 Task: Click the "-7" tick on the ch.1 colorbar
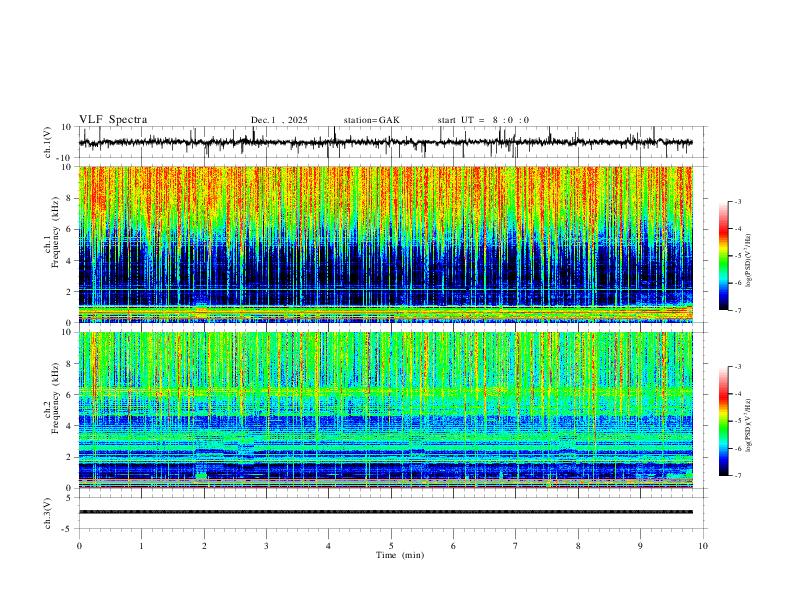pyautogui.click(x=737, y=310)
